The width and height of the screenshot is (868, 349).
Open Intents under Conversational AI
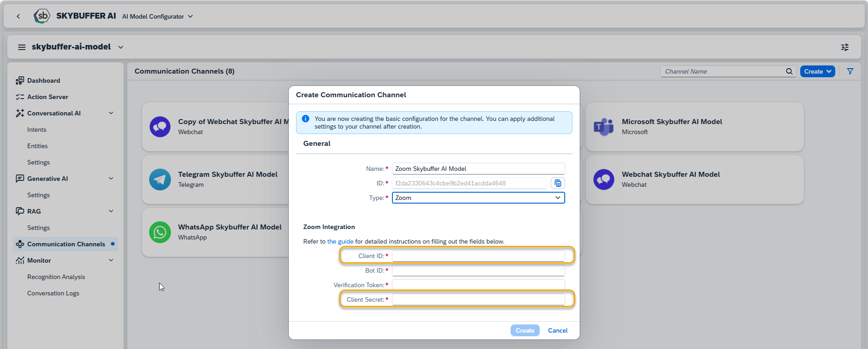coord(37,130)
